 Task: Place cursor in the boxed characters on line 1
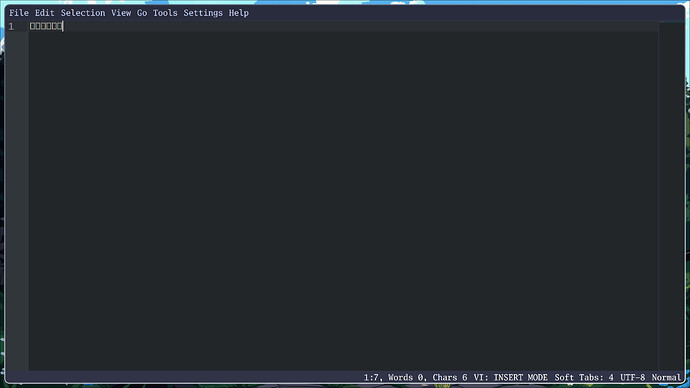pos(46,26)
